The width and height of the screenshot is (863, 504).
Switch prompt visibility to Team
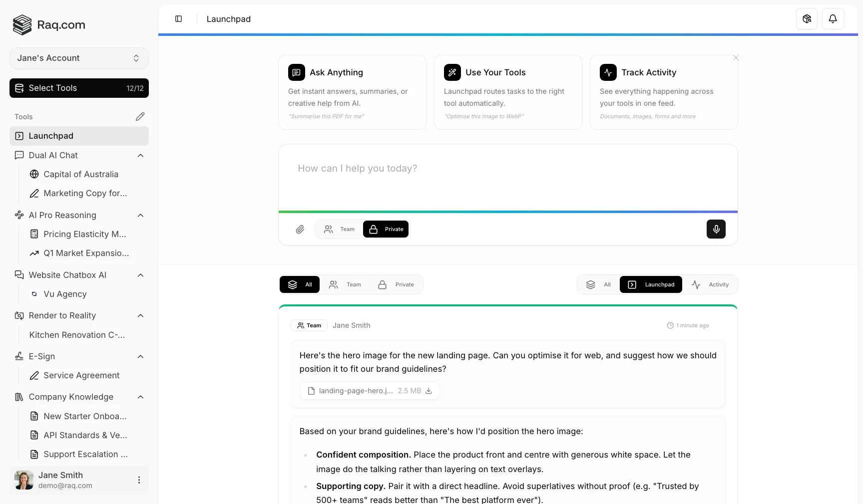click(340, 229)
